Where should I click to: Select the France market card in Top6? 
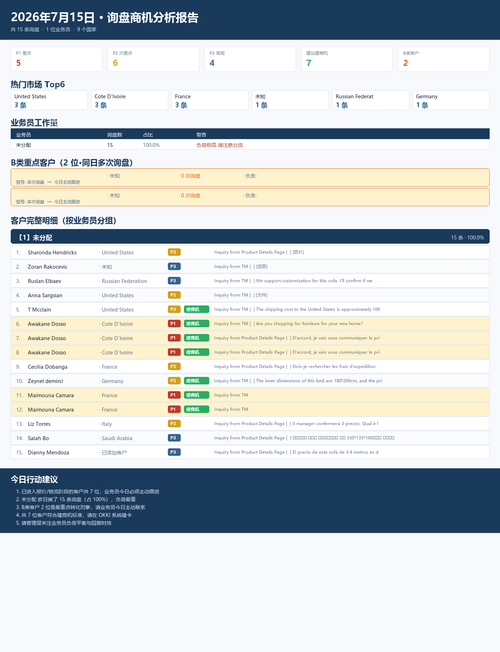click(210, 100)
